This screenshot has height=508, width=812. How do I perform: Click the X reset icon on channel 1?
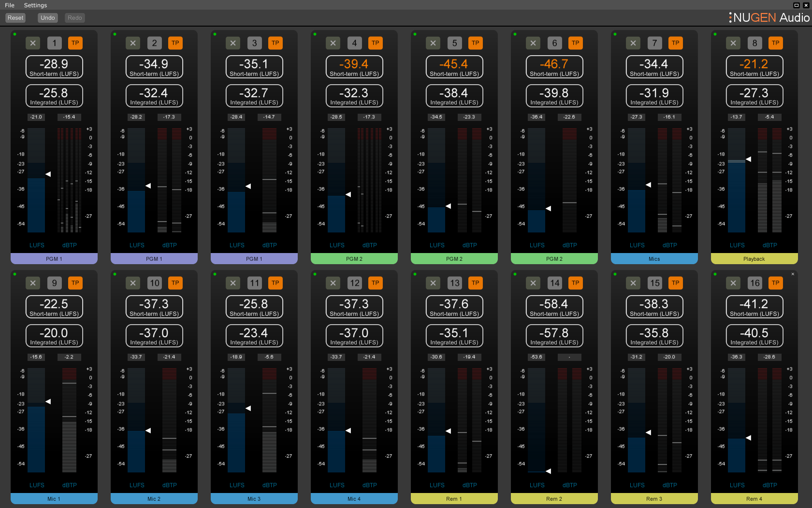(x=32, y=43)
